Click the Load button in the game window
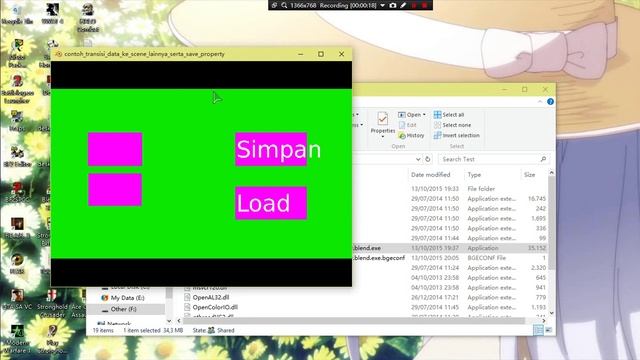 click(x=271, y=203)
